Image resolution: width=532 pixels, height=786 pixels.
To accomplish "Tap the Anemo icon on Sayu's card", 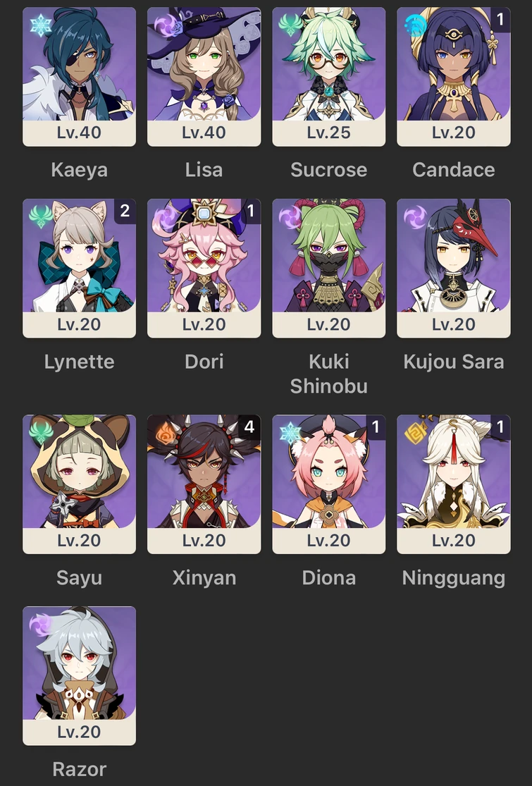I will (x=41, y=433).
